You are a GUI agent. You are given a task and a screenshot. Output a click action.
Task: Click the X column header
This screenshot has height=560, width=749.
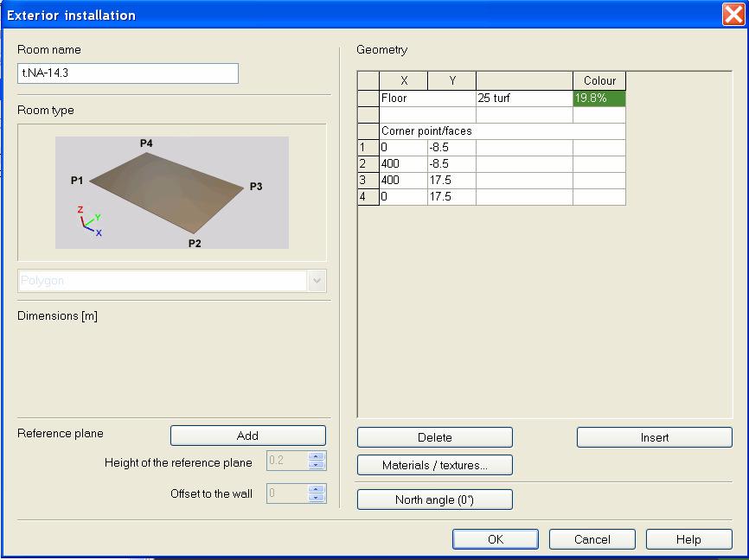click(404, 80)
